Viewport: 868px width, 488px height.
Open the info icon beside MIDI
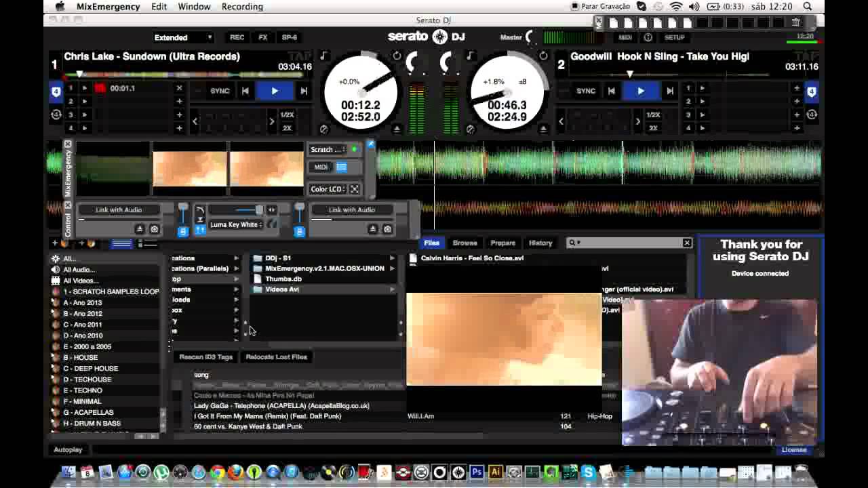(x=648, y=37)
